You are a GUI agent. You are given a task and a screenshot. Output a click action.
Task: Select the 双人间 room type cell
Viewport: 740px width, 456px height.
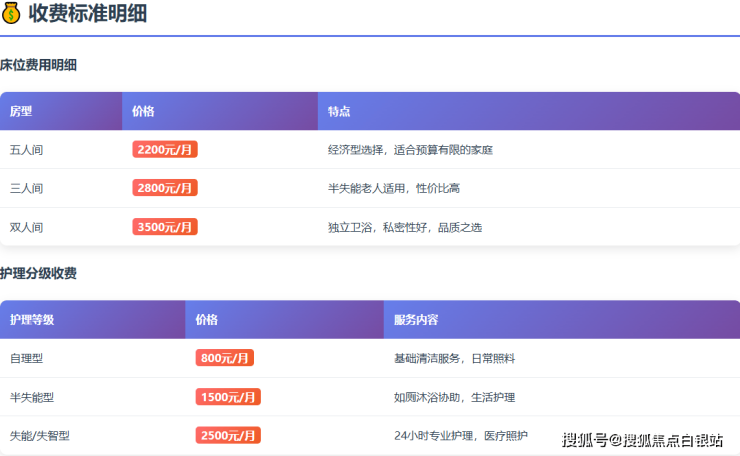point(27,227)
